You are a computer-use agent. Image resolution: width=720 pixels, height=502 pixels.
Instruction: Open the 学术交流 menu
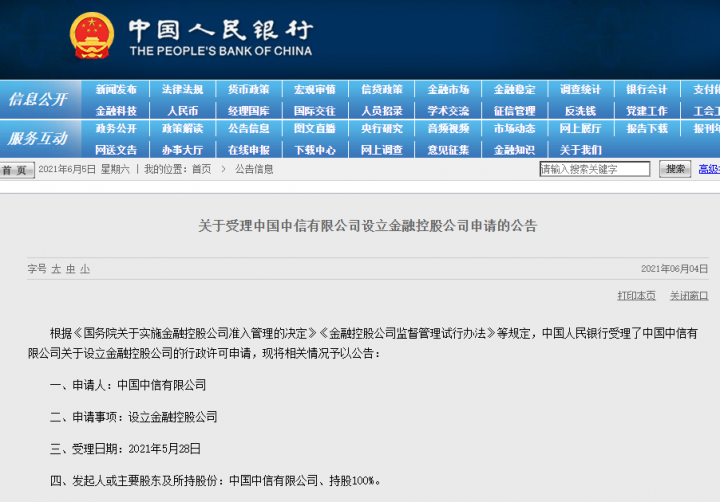point(448,111)
